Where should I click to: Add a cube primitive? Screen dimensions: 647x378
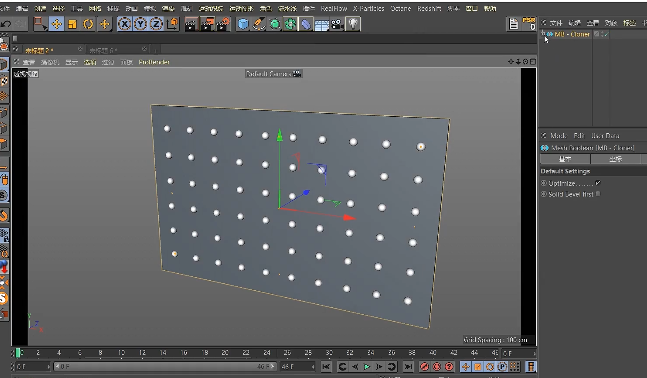pos(243,24)
